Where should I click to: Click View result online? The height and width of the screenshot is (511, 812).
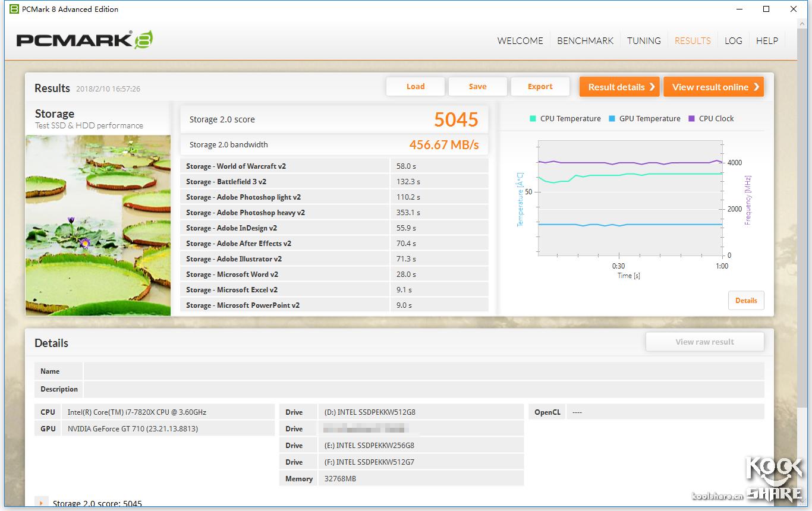713,87
